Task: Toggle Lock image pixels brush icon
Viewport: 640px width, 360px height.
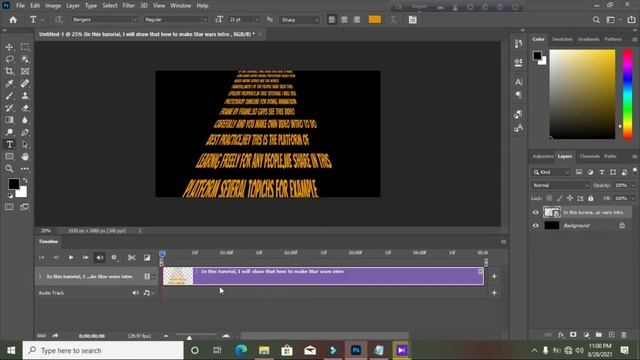Action: pos(560,198)
